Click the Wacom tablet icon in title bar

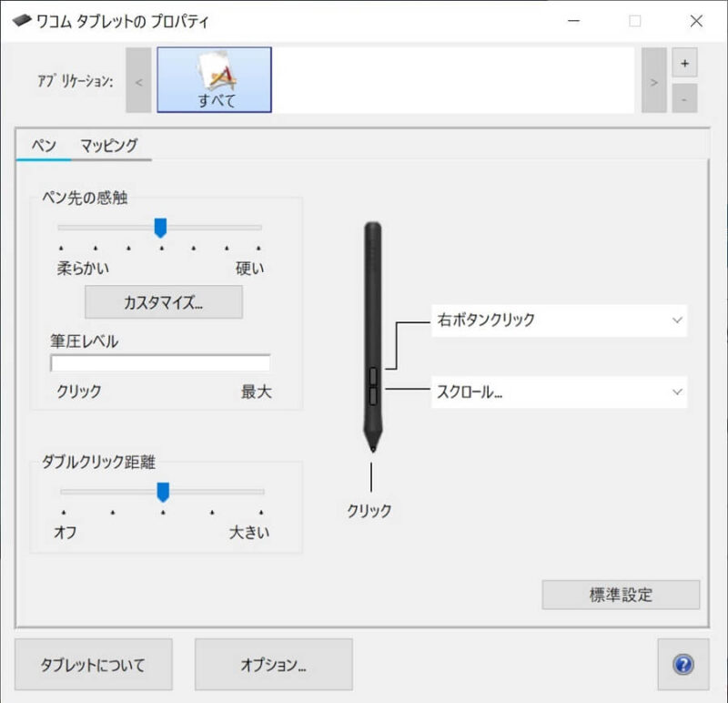pyautogui.click(x=21, y=20)
